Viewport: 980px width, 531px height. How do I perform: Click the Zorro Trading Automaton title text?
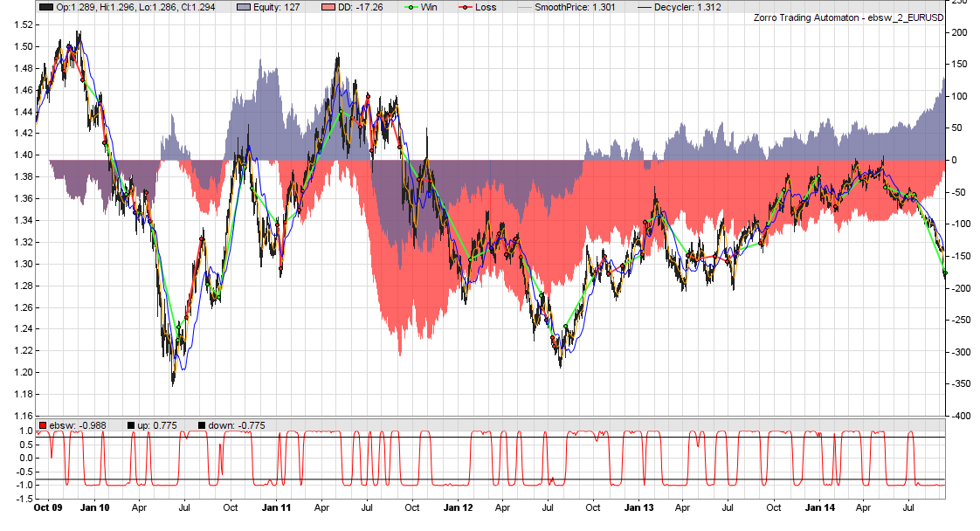[849, 17]
